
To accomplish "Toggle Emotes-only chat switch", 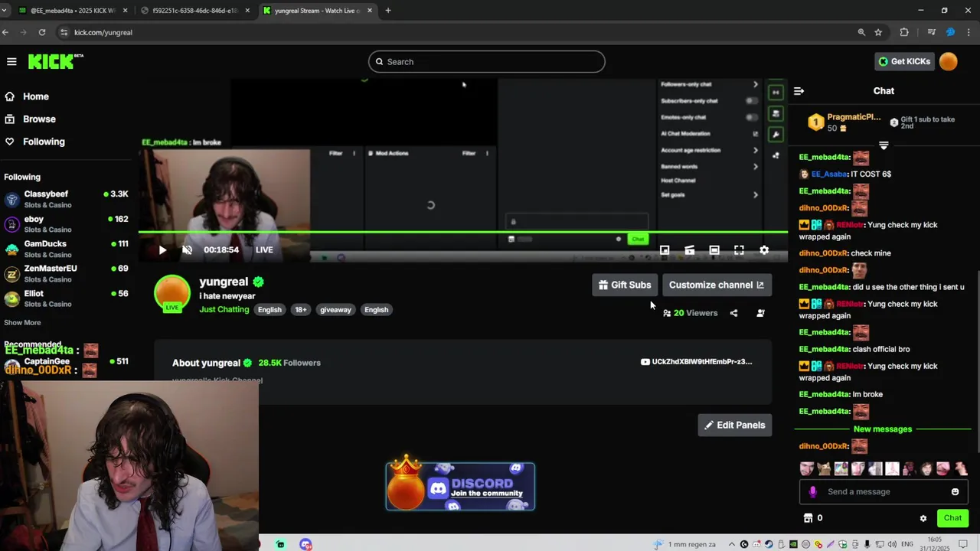I will pos(752,117).
